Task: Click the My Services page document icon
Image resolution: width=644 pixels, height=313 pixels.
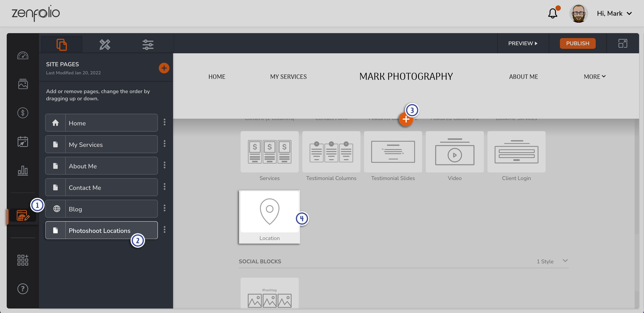Action: (x=55, y=144)
